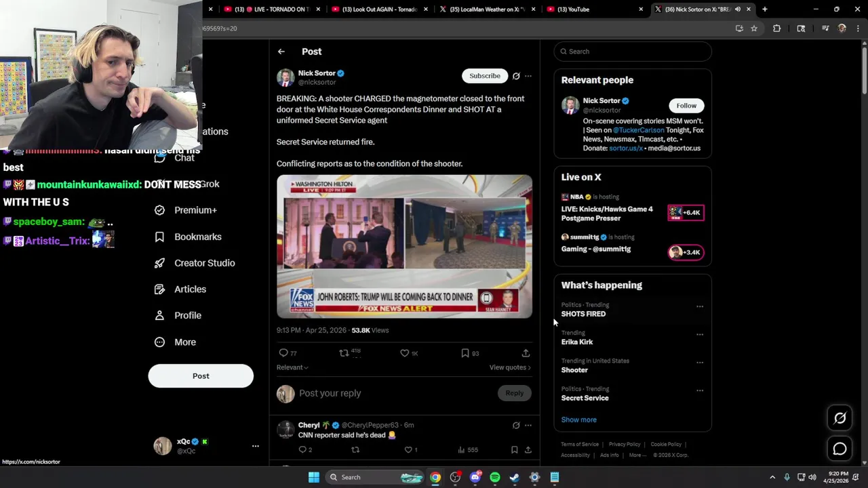The image size is (868, 488).
Task: Open Spotify from the taskbar
Action: 495,477
